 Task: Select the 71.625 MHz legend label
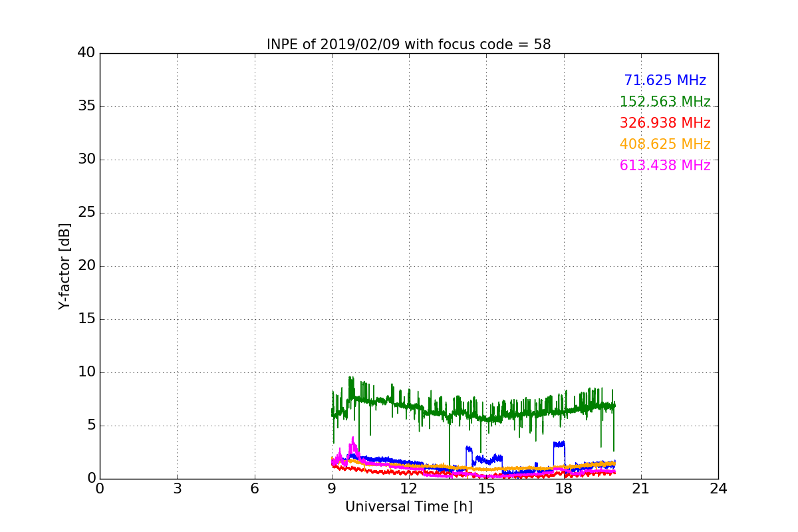click(x=665, y=80)
